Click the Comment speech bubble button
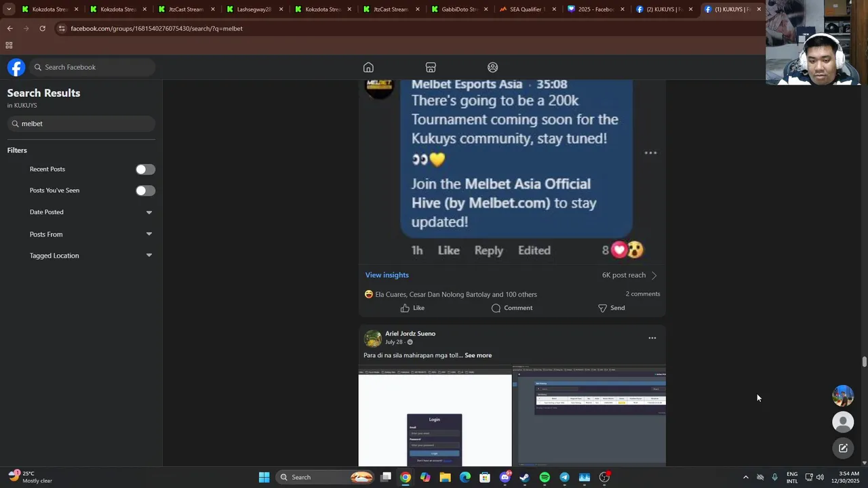Viewport: 868px width, 488px height. click(x=512, y=308)
